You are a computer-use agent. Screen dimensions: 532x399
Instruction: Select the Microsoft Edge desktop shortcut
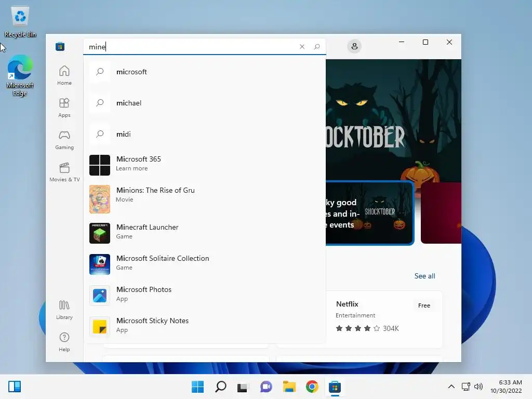click(20, 75)
